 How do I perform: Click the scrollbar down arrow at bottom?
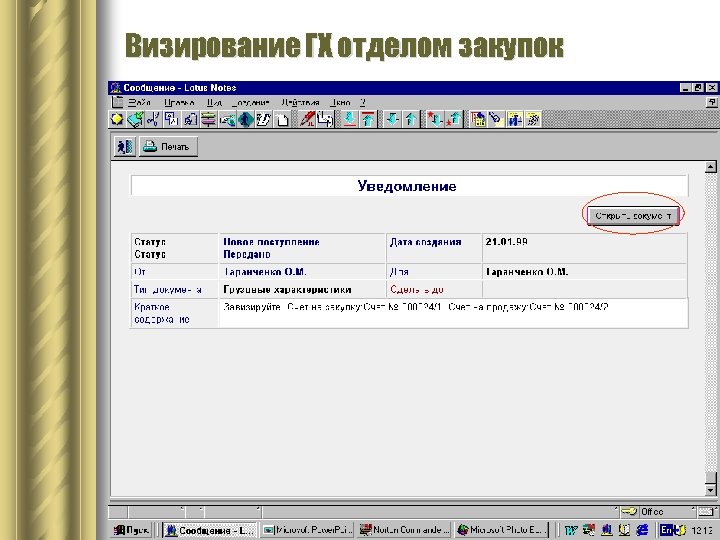point(710,490)
